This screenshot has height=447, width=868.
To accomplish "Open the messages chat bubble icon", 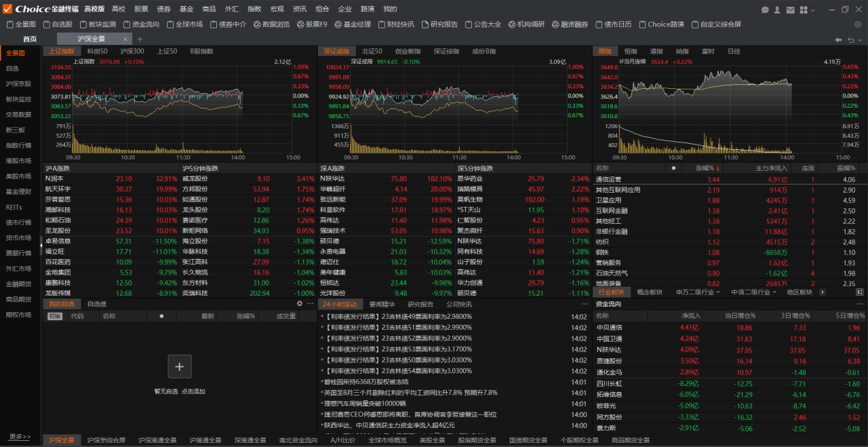I will click(x=765, y=9).
